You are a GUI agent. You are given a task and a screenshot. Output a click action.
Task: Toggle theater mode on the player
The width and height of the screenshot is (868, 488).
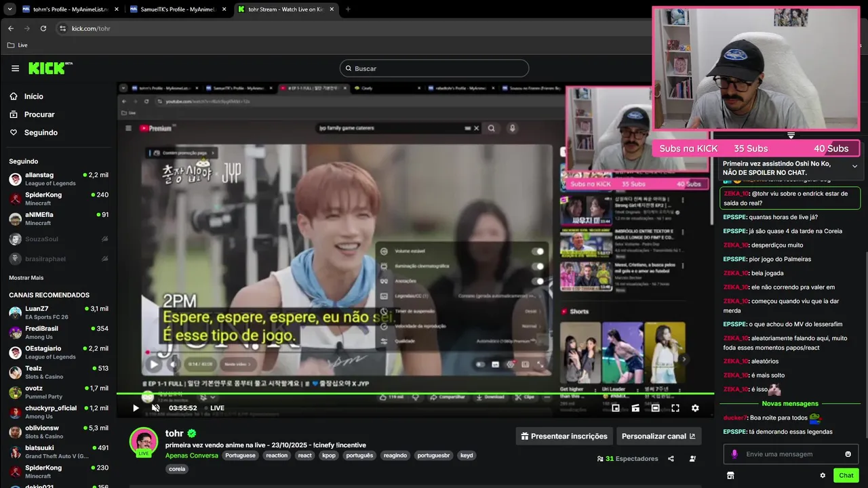pyautogui.click(x=655, y=408)
